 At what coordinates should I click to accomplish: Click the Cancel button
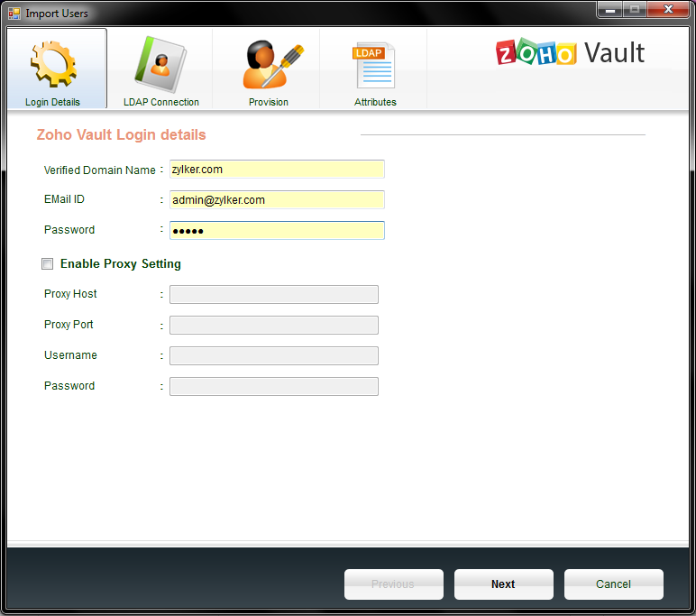click(613, 584)
